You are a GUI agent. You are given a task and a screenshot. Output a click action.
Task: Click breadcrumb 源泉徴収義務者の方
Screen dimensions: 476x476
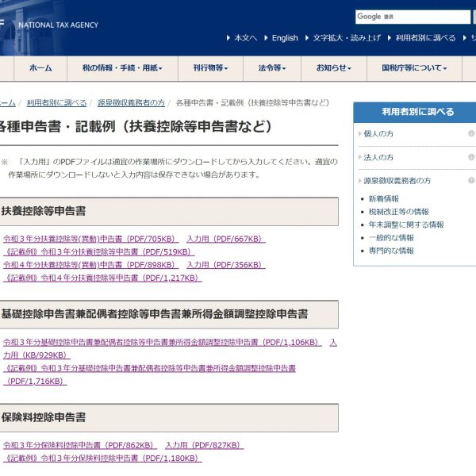click(x=131, y=103)
